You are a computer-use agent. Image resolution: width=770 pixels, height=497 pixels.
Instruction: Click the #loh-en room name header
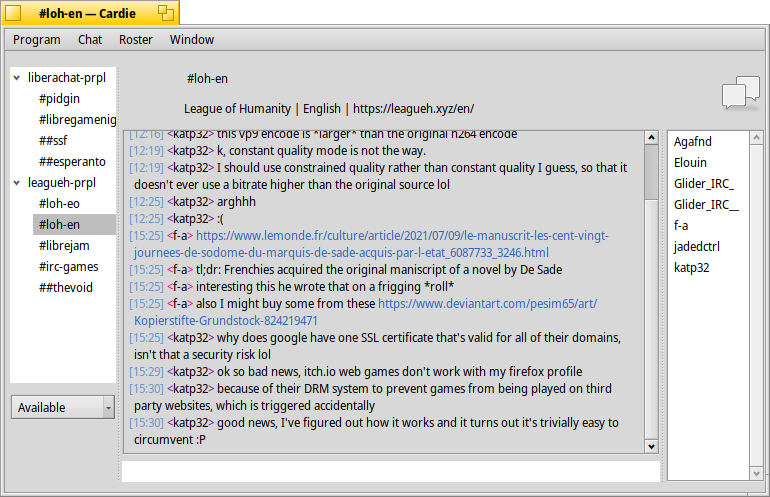click(207, 79)
